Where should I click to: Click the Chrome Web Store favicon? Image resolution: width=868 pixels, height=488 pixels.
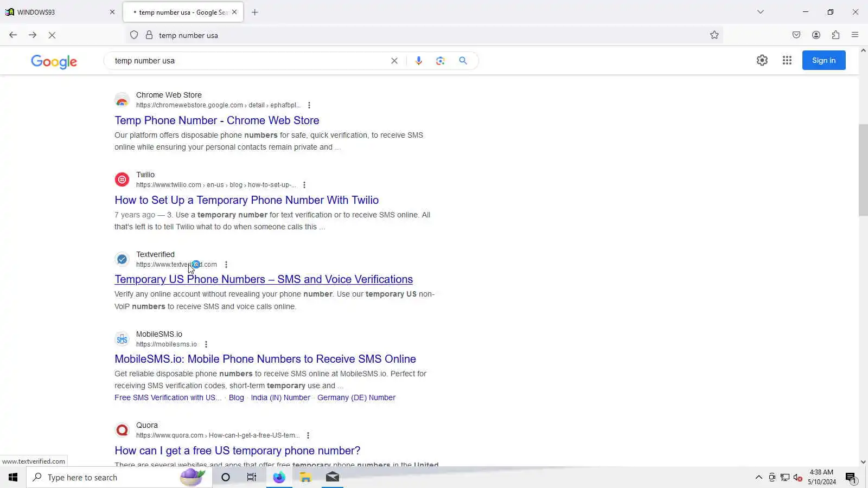click(x=122, y=100)
